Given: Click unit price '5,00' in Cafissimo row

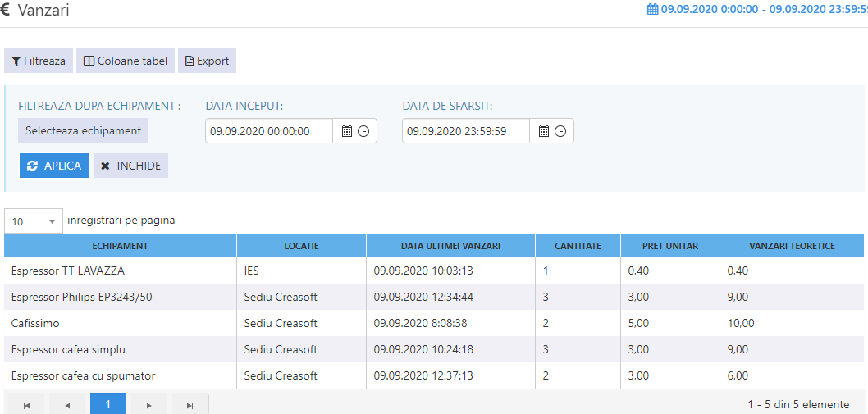Looking at the screenshot, I should (670, 323).
